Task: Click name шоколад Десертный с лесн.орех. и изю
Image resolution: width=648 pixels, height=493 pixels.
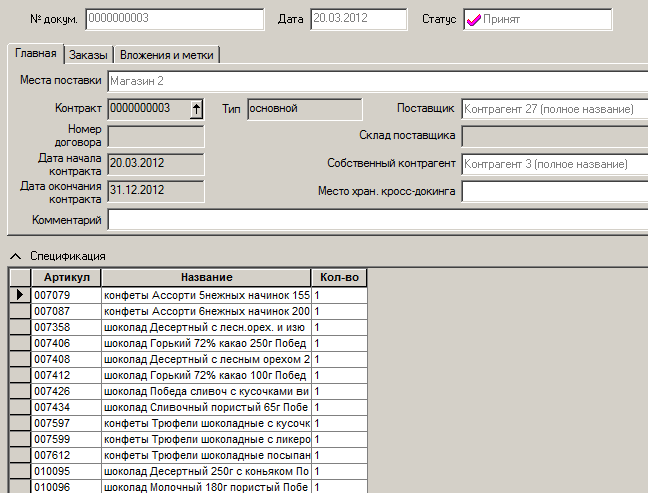Action: [x=206, y=327]
